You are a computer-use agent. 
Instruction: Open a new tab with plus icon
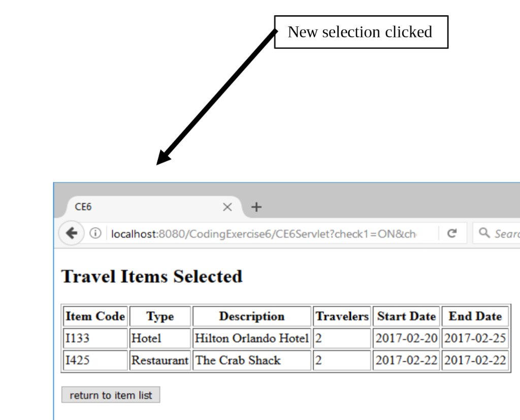click(256, 207)
